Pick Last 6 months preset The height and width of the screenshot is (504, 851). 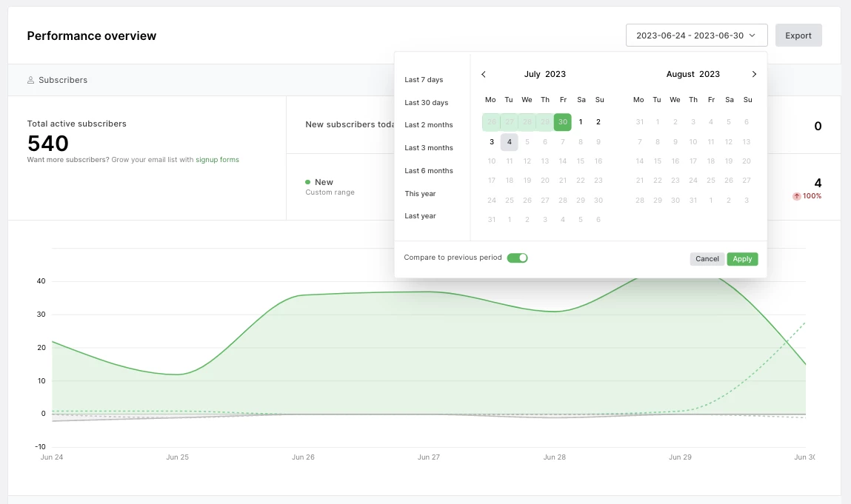click(x=428, y=171)
